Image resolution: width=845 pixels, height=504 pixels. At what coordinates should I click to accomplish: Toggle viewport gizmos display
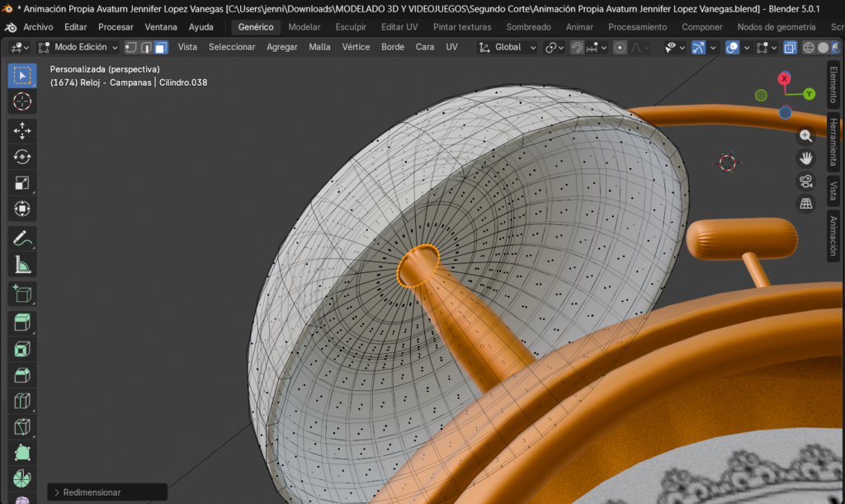point(698,47)
